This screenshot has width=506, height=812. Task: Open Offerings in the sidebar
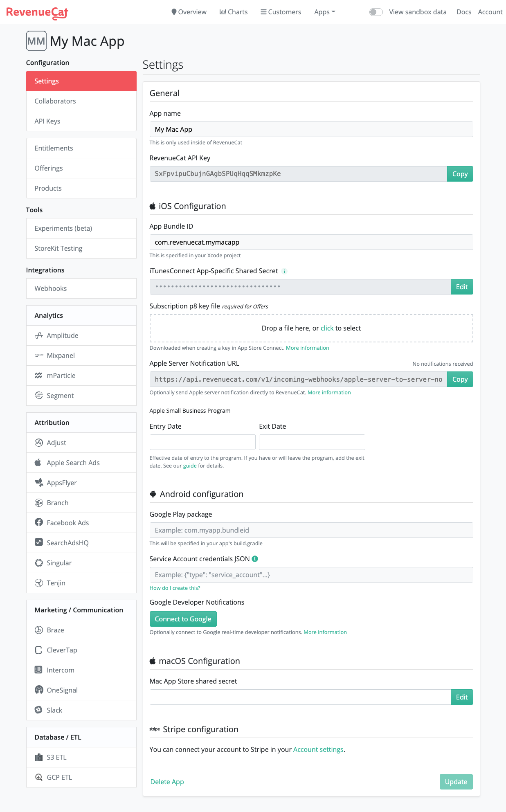(x=81, y=168)
